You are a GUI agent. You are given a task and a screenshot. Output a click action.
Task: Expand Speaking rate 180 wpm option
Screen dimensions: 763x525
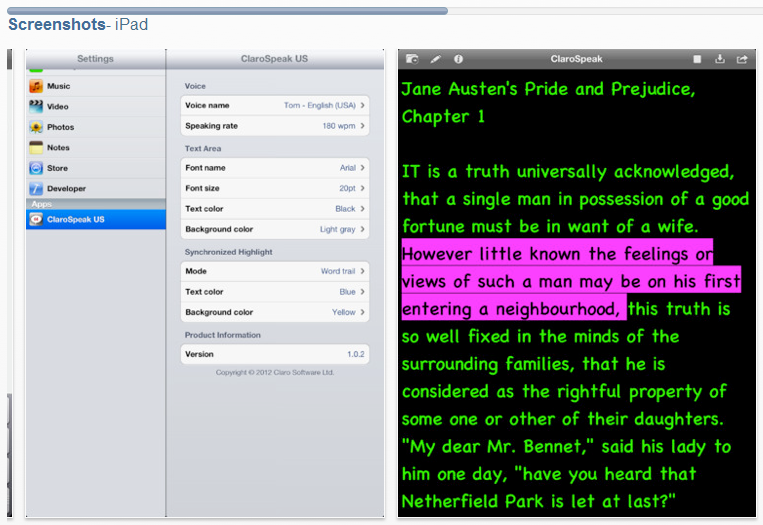coord(274,126)
